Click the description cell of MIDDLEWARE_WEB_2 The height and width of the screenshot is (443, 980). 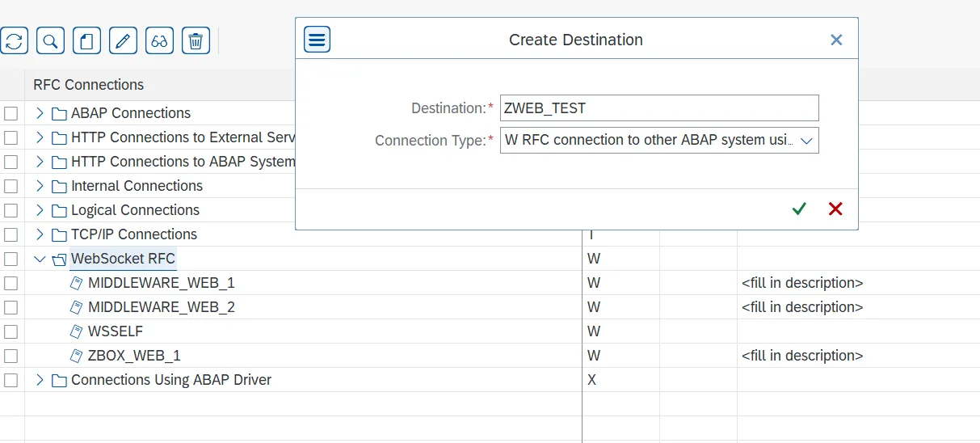click(858, 307)
